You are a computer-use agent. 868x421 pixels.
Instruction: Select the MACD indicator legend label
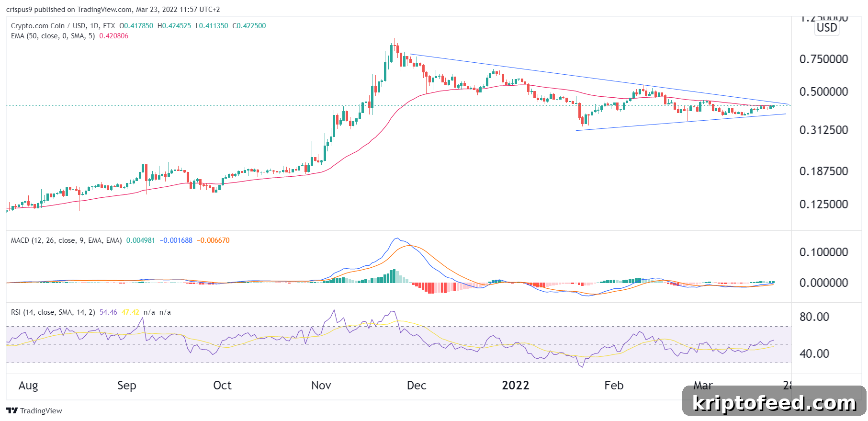(x=66, y=240)
